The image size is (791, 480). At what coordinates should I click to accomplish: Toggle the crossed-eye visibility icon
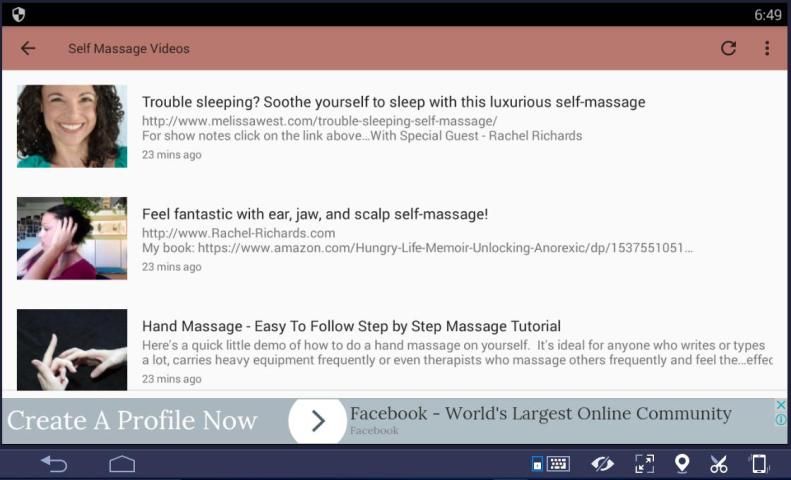point(602,464)
